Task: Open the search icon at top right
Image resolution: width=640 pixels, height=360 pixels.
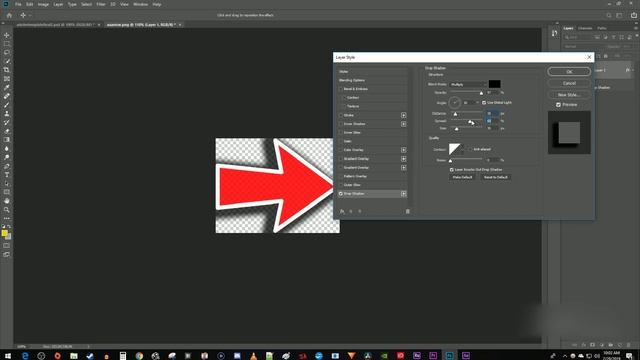Action: 609,15
